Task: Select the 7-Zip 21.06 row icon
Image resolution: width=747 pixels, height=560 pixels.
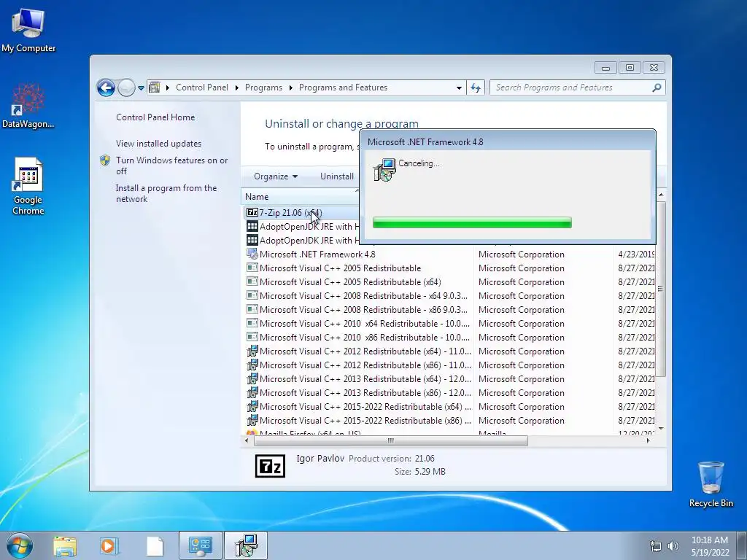Action: coord(252,213)
